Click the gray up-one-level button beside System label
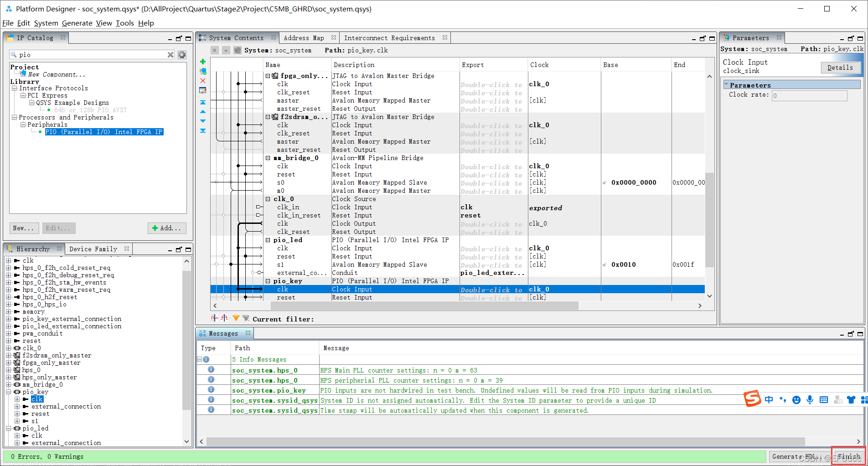Image resolution: width=868 pixels, height=466 pixels. point(226,50)
